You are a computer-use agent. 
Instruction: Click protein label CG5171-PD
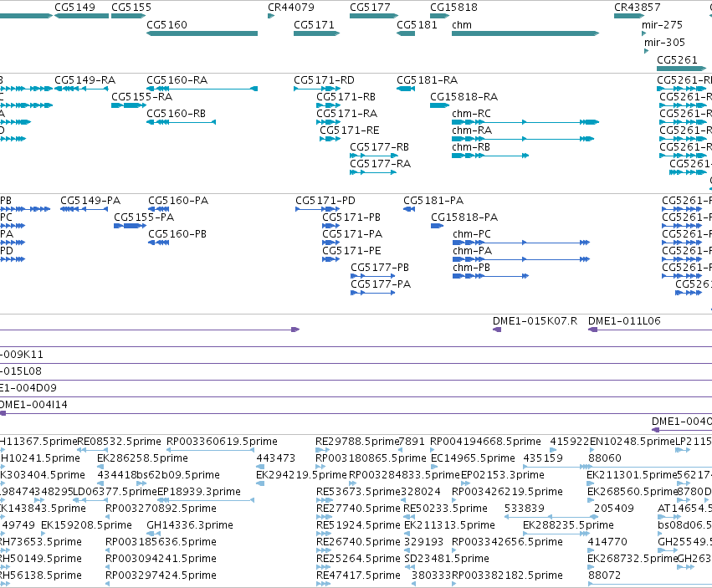coord(325,201)
